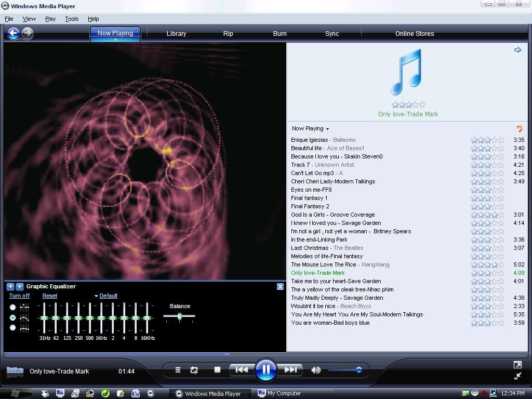Image resolution: width=532 pixels, height=399 pixels.
Task: Switch to full screen view icon
Action: 517,365
